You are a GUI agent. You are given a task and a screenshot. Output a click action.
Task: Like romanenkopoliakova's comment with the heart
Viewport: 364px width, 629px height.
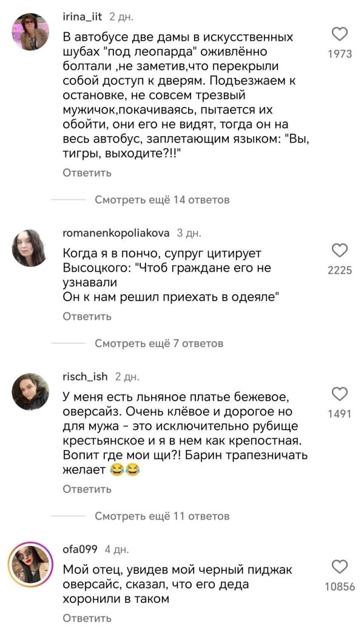click(340, 251)
